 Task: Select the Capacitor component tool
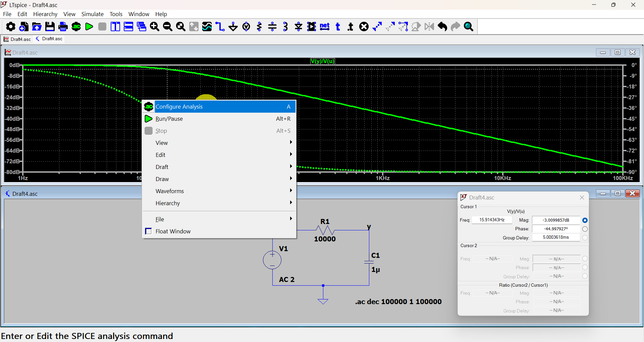[272, 26]
